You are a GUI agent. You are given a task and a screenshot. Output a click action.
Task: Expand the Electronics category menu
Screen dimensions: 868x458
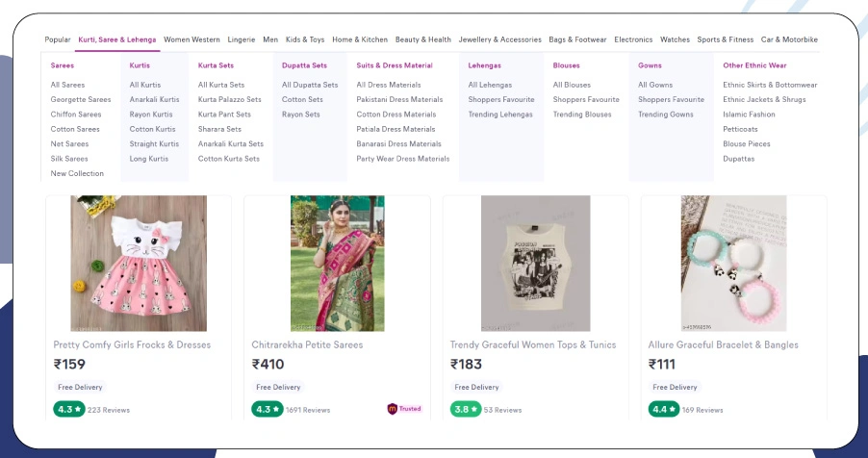[633, 39]
